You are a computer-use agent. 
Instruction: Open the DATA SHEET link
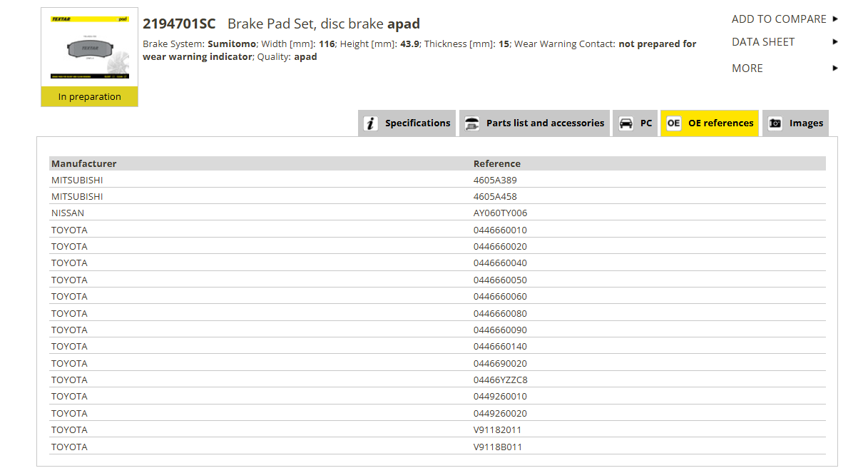tap(763, 42)
